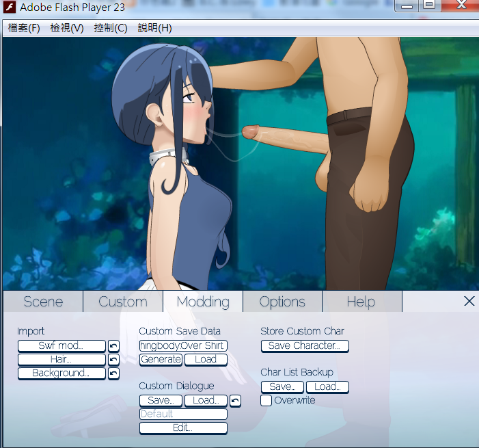Click the Edit... dialogue button
Screen dimensions: 479x448
click(183, 428)
